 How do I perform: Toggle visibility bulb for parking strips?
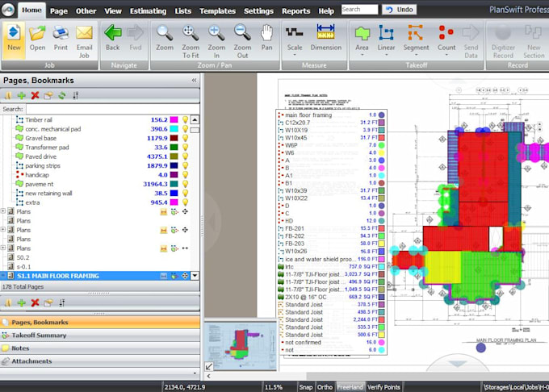pyautogui.click(x=185, y=165)
